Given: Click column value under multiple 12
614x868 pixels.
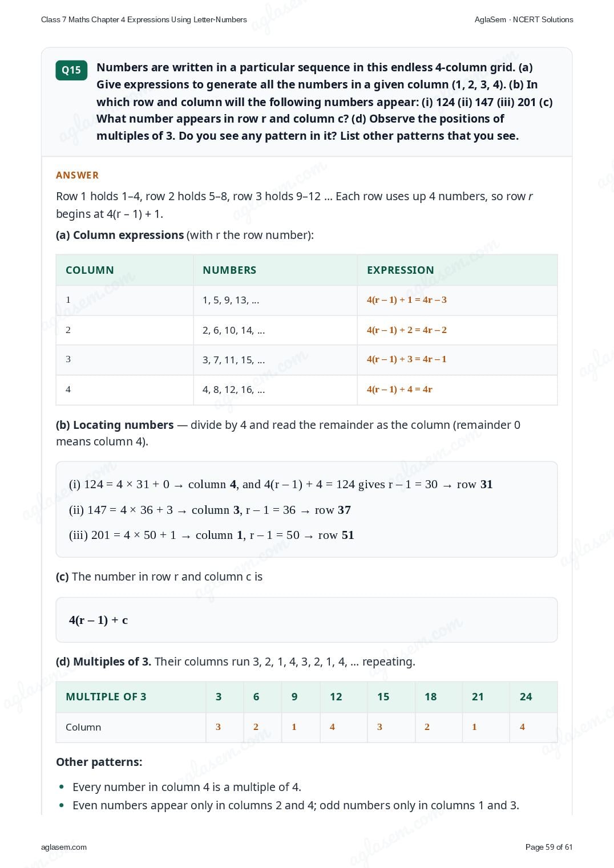Looking at the screenshot, I should (x=332, y=727).
